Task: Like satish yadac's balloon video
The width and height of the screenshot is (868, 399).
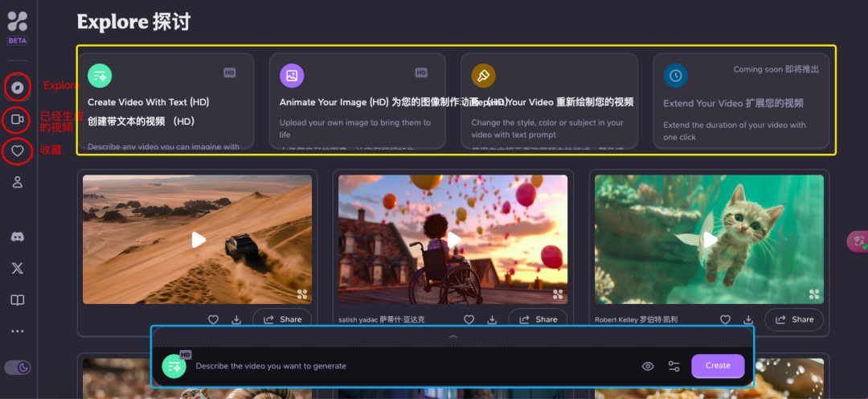Action: (469, 319)
